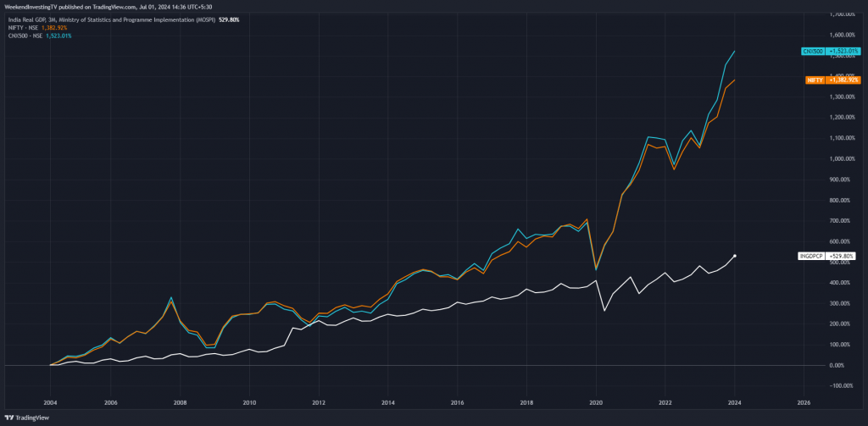Viewport: 868px width, 426px height.
Task: Click the 529.80% value in GDP legend
Action: tap(229, 19)
